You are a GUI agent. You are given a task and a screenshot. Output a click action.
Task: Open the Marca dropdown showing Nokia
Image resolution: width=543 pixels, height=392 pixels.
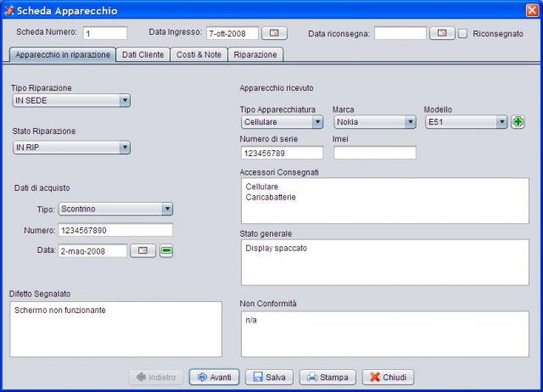(375, 122)
